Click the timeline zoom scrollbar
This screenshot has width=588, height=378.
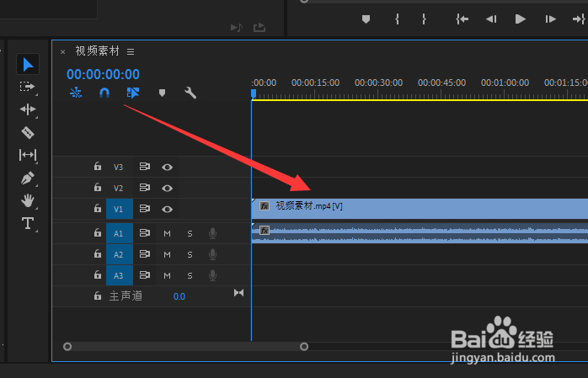[185, 347]
